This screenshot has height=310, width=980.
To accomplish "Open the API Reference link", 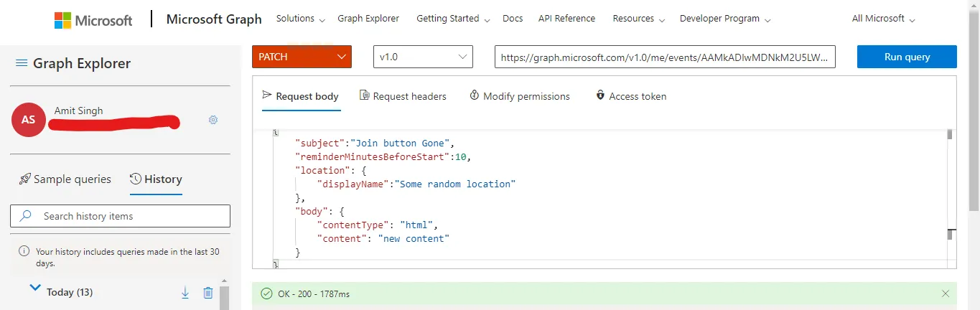I will coord(566,19).
